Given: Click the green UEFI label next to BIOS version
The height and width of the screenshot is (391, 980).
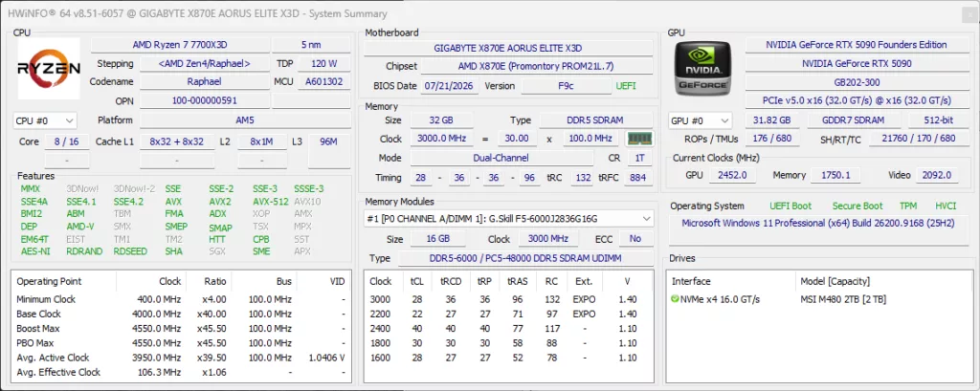Looking at the screenshot, I should (x=626, y=86).
